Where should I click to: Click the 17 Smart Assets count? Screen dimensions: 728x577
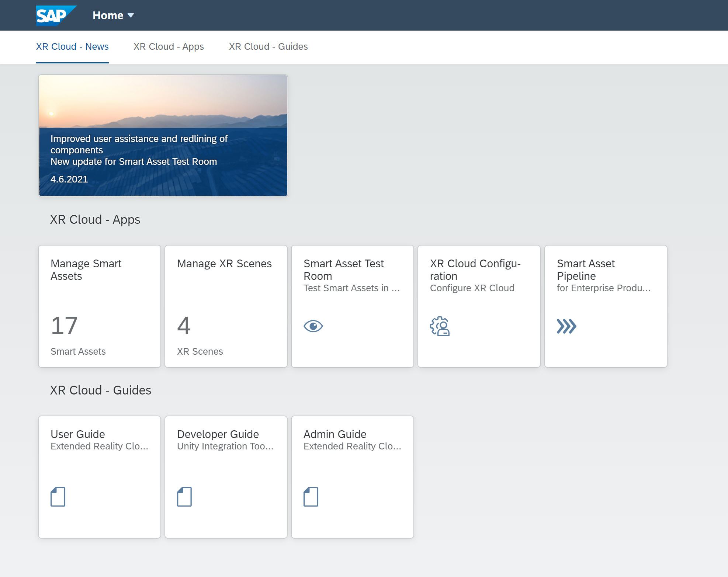64,326
